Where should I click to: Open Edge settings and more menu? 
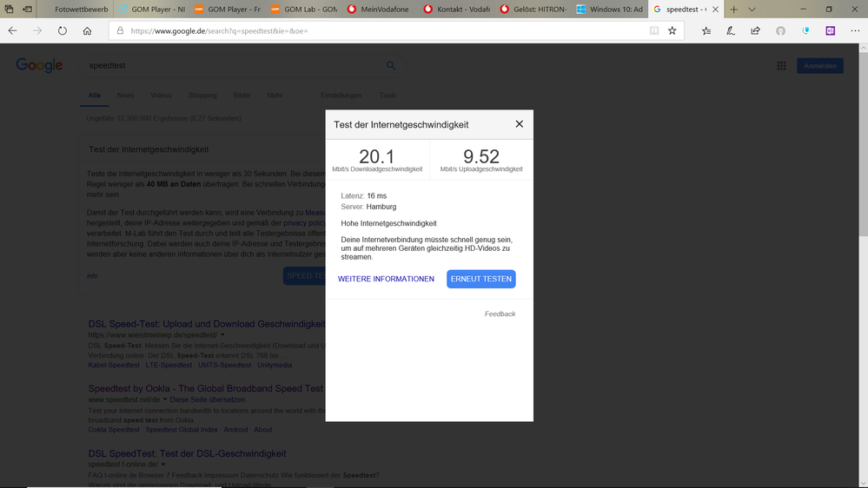point(855,31)
